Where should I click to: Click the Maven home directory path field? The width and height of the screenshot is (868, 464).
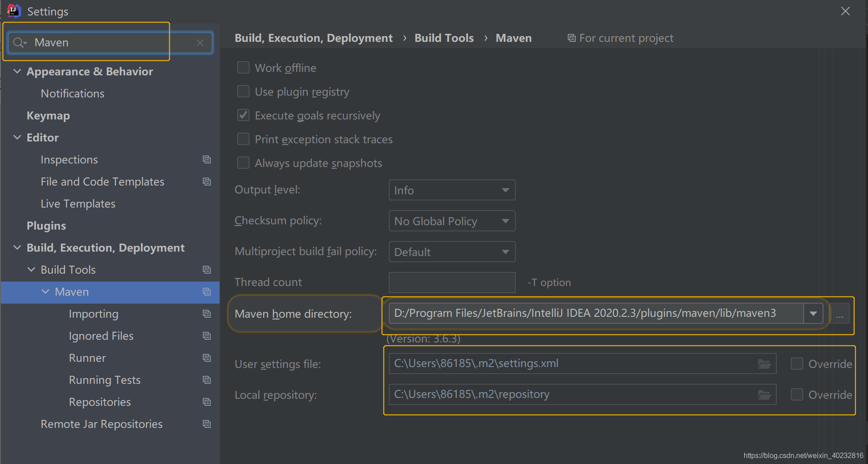point(596,313)
